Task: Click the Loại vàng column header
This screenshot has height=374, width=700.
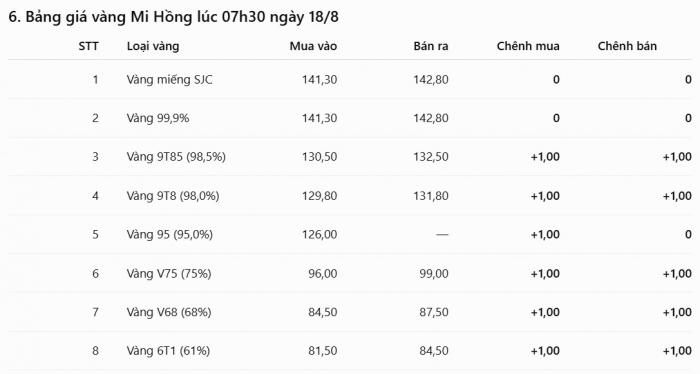Action: click(x=153, y=46)
